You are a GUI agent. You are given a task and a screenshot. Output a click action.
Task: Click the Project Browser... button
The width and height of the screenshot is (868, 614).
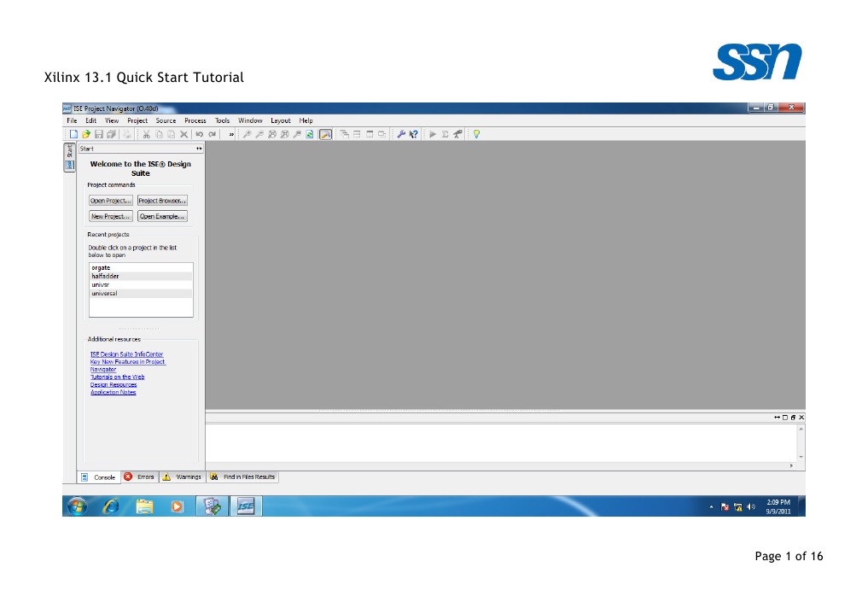click(x=162, y=201)
